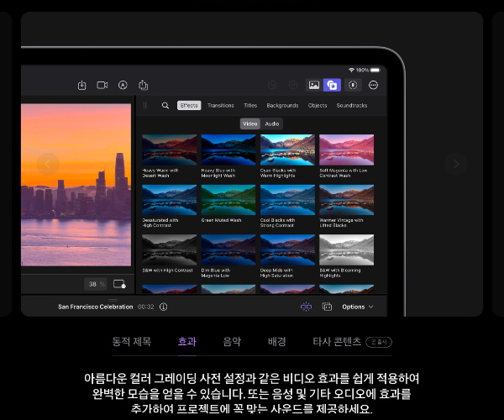Tap the voiceover A circle icon
This screenshot has width=504, height=420.
(123, 85)
